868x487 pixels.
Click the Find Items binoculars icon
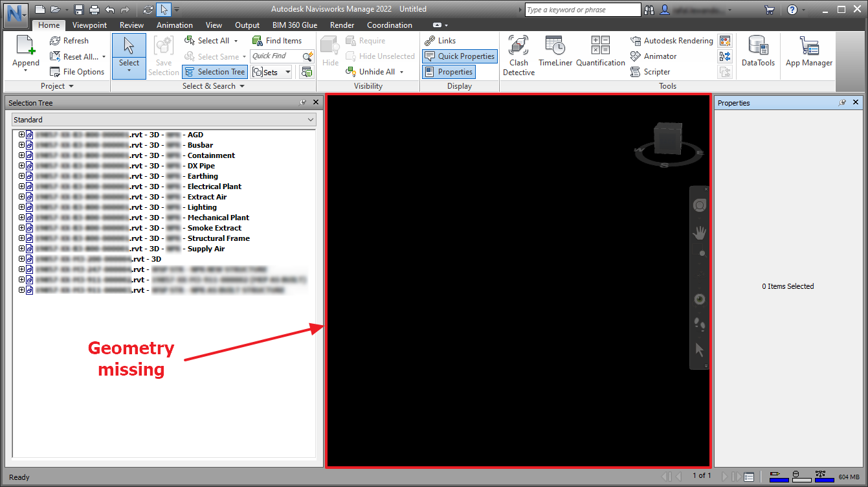pyautogui.click(x=258, y=41)
